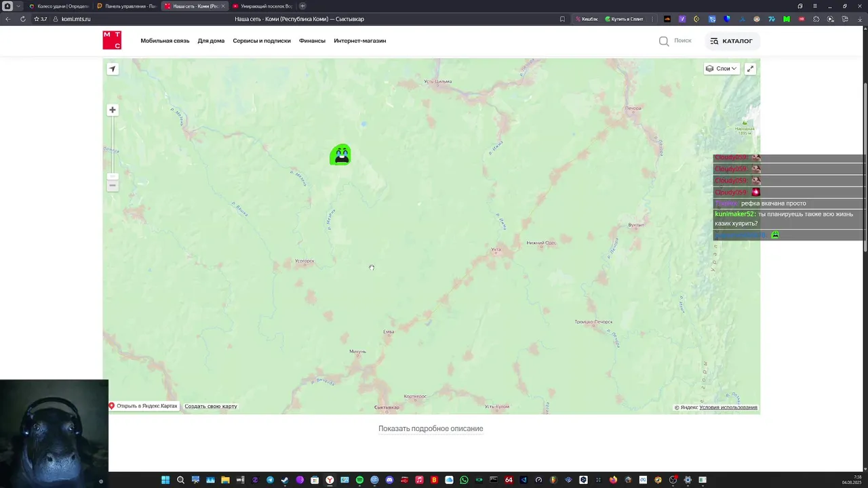Open Steam from the taskbar
Viewport: 868px width, 488px height.
click(x=285, y=480)
